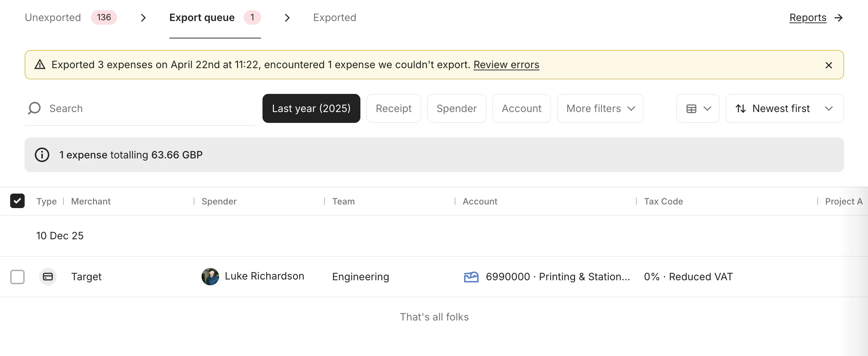The image size is (868, 356).
Task: Uncheck the select-all checkbox in the table header
Action: point(17,201)
